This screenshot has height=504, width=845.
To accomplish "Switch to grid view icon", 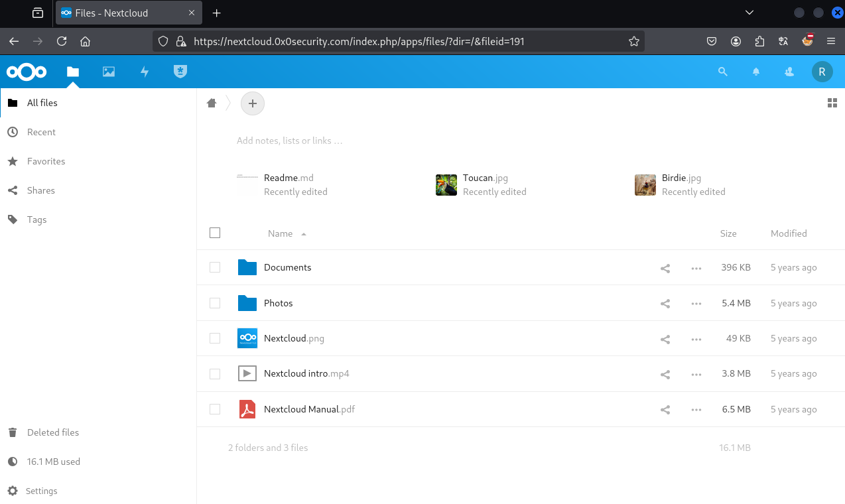I will (832, 103).
